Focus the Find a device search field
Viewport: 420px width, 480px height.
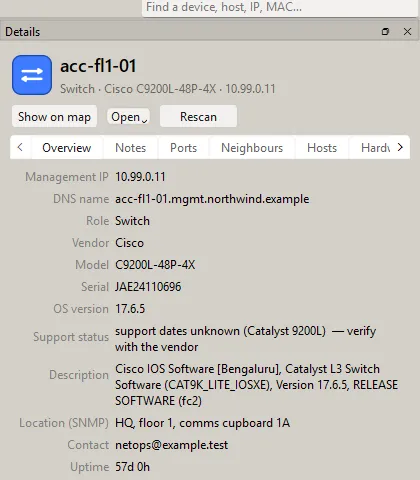280,7
